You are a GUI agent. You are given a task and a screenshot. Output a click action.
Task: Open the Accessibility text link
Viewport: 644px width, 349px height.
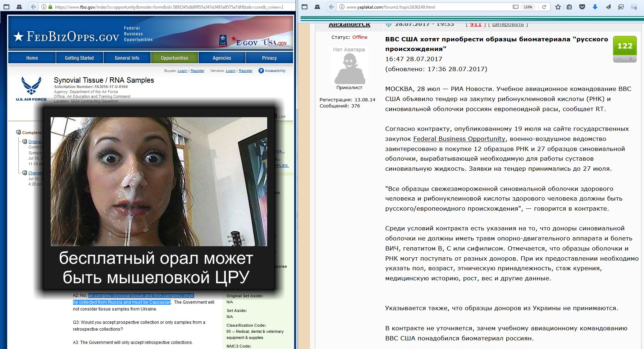point(275,71)
